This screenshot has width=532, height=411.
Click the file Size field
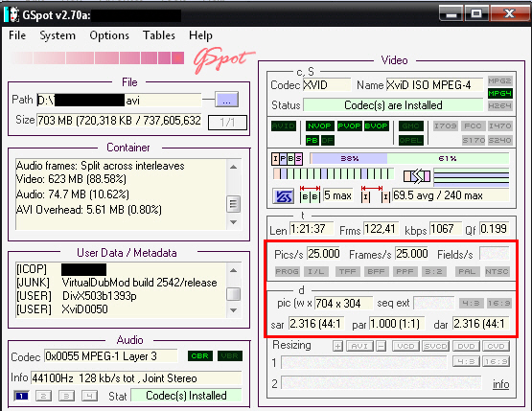(119, 121)
